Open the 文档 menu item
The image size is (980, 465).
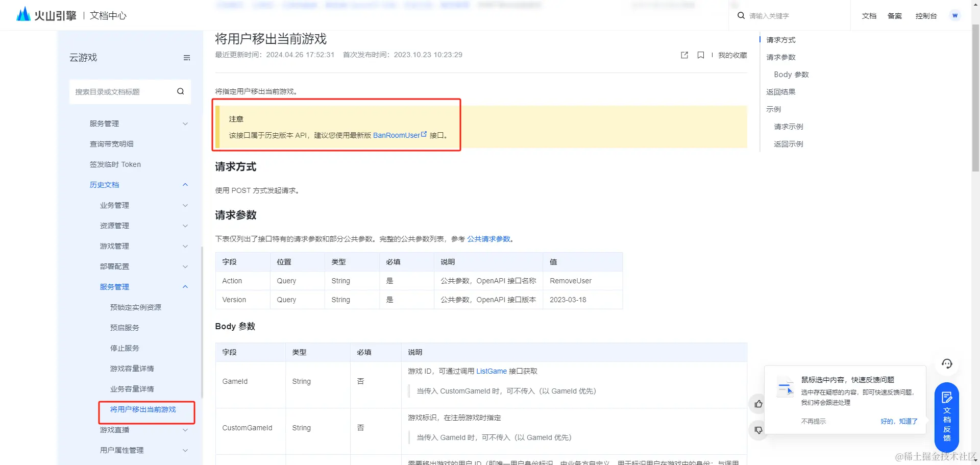click(x=869, y=16)
